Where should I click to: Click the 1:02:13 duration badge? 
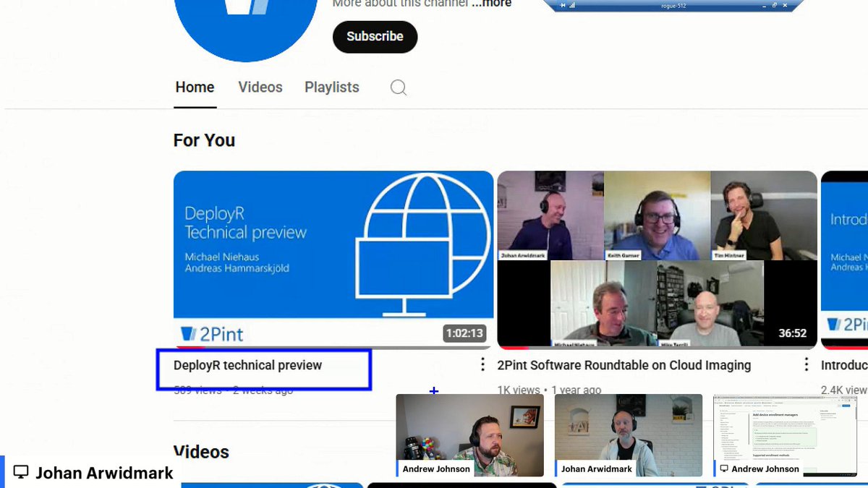click(465, 333)
